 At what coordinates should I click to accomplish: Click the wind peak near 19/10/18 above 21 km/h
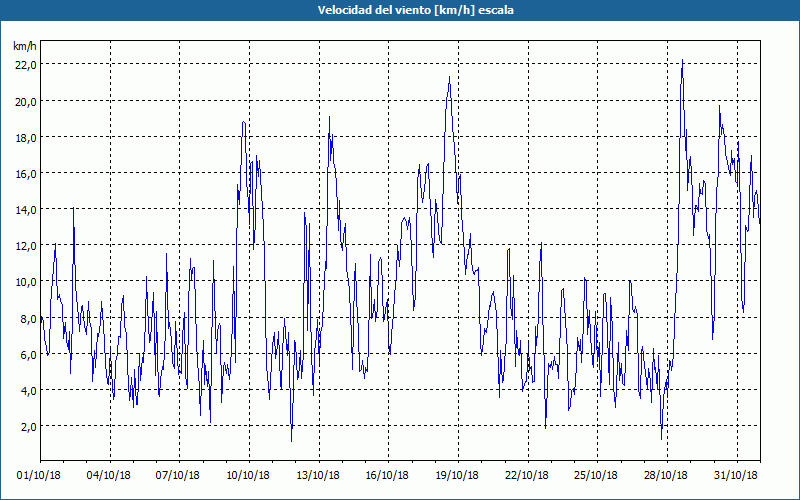click(x=449, y=77)
